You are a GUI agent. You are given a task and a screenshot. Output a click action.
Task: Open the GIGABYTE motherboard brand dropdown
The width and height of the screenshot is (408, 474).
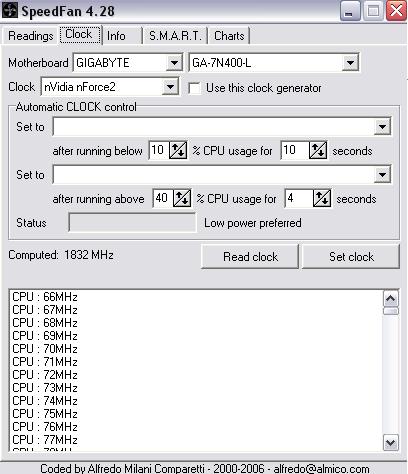pos(174,63)
